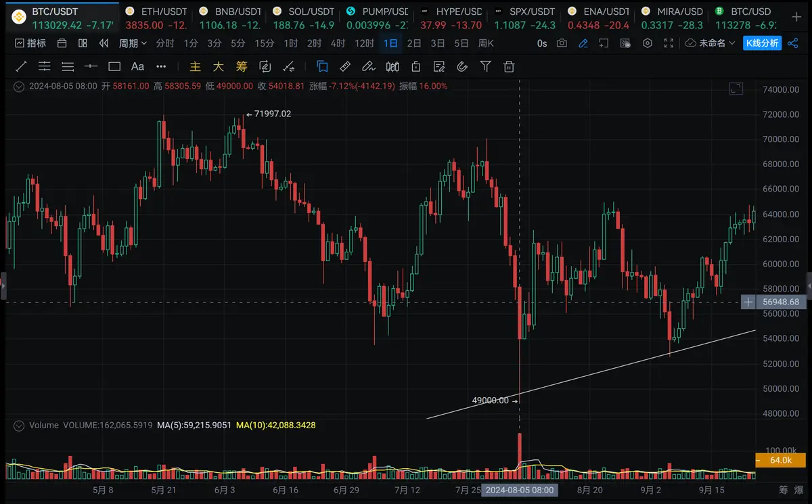Image resolution: width=812 pixels, height=504 pixels.
Task: Click the print/save icon next to 指标
Action: [x=62, y=43]
